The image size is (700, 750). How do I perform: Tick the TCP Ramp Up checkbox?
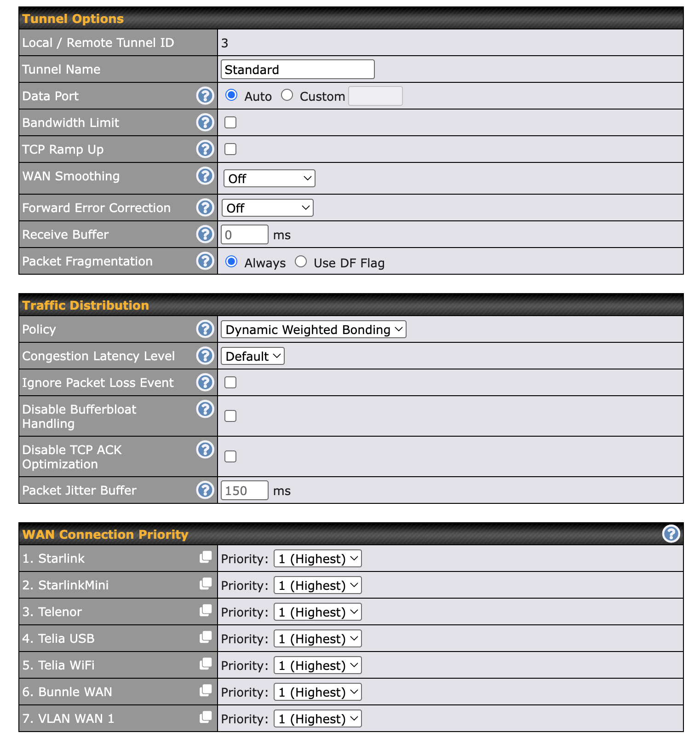(x=230, y=149)
